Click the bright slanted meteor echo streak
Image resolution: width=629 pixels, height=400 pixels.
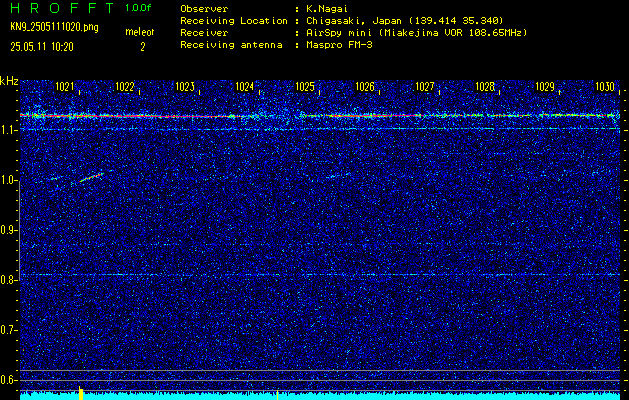pyautogui.click(x=91, y=177)
